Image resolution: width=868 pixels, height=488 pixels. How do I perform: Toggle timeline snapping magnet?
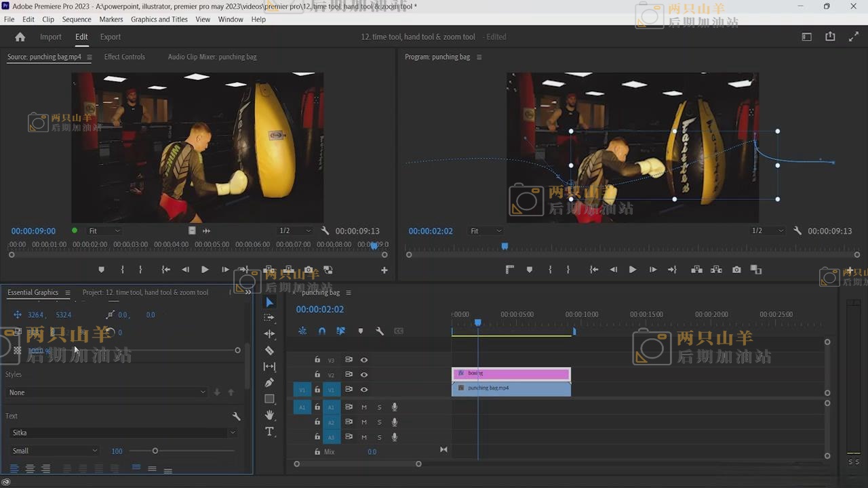coord(322,331)
